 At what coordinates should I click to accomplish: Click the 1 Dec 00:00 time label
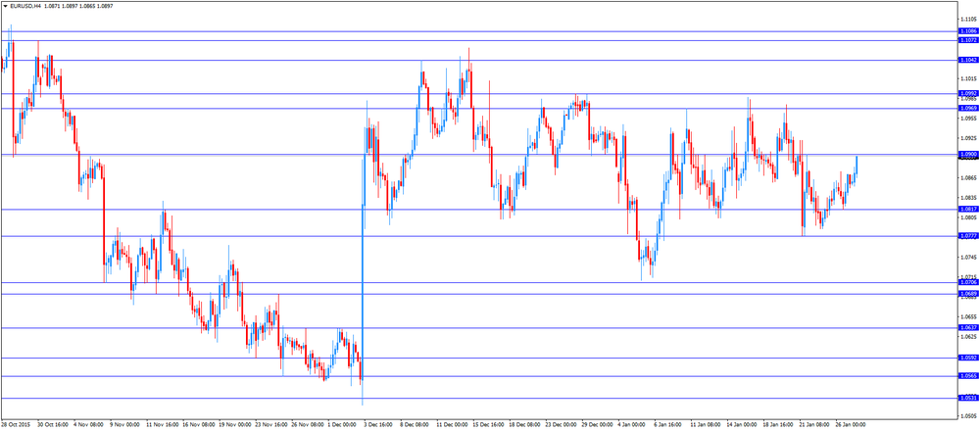click(343, 424)
